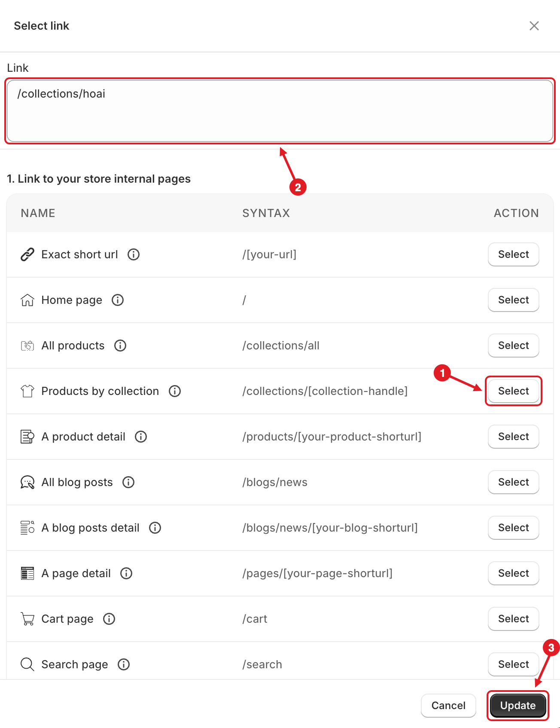560x728 pixels.
Task: Click the t-shirt icon for Products by collection
Action: point(27,391)
